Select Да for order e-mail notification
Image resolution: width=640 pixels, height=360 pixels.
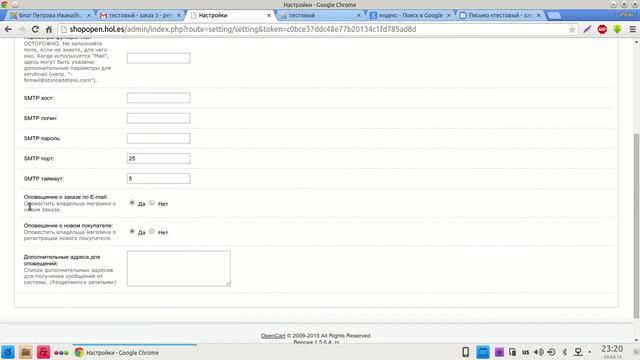(x=132, y=202)
